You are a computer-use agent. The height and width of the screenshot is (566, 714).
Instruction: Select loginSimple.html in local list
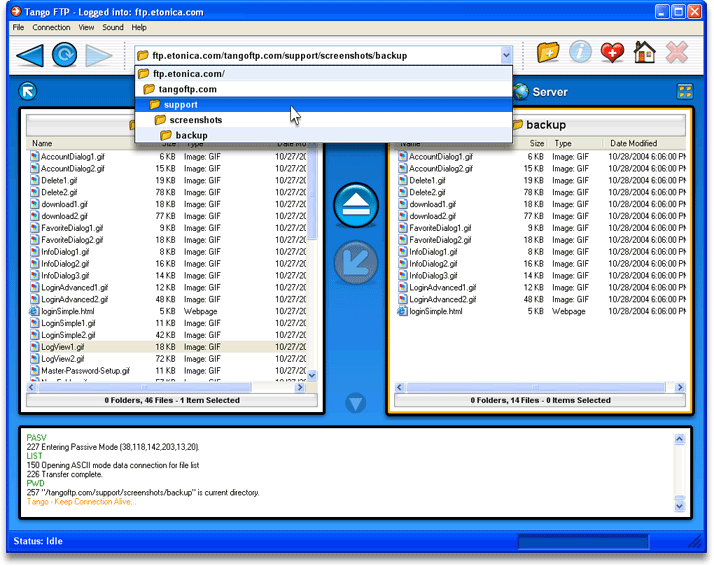[x=167, y=311]
